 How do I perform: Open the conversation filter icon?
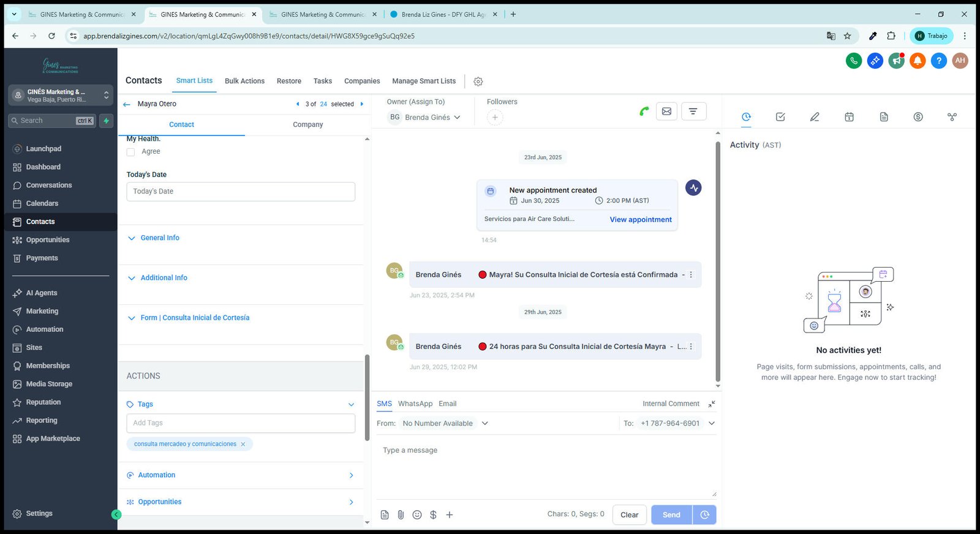(x=693, y=111)
